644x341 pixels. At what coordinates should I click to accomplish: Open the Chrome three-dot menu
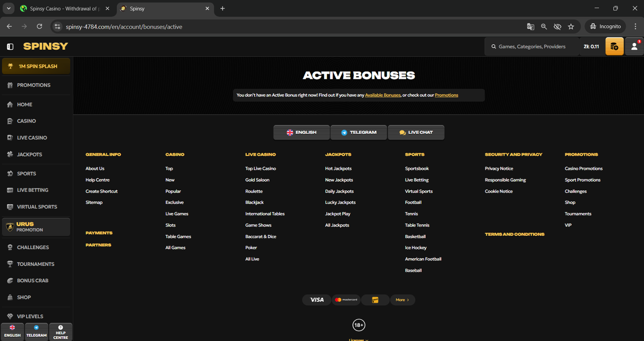(x=635, y=27)
